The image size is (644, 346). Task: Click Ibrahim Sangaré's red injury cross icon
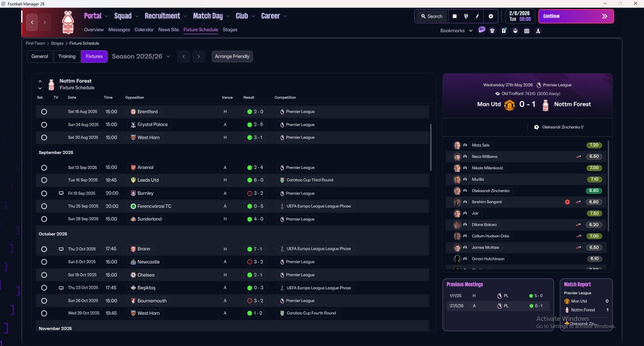(x=568, y=202)
